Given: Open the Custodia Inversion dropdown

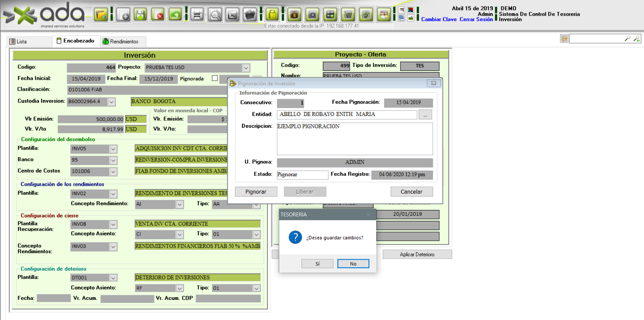Looking at the screenshot, I should pos(111,102).
